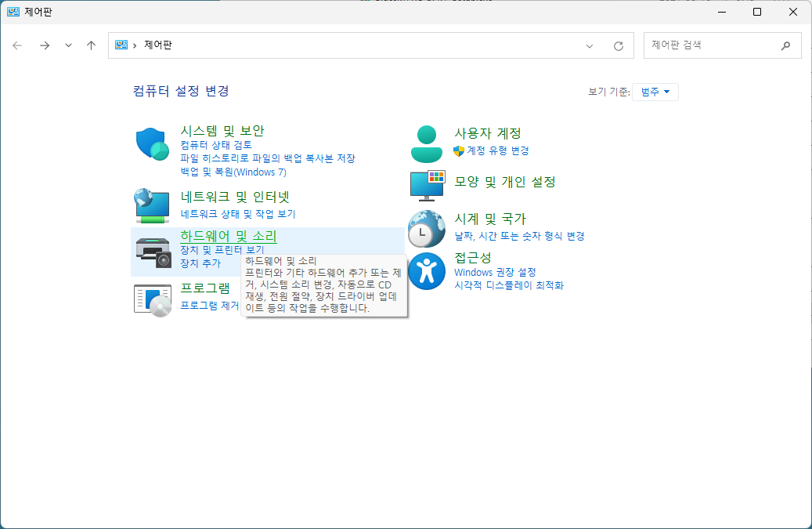Viewport: 812px width, 529px height.
Task: Open the Appearance and Personalization monitor icon
Action: tap(428, 185)
